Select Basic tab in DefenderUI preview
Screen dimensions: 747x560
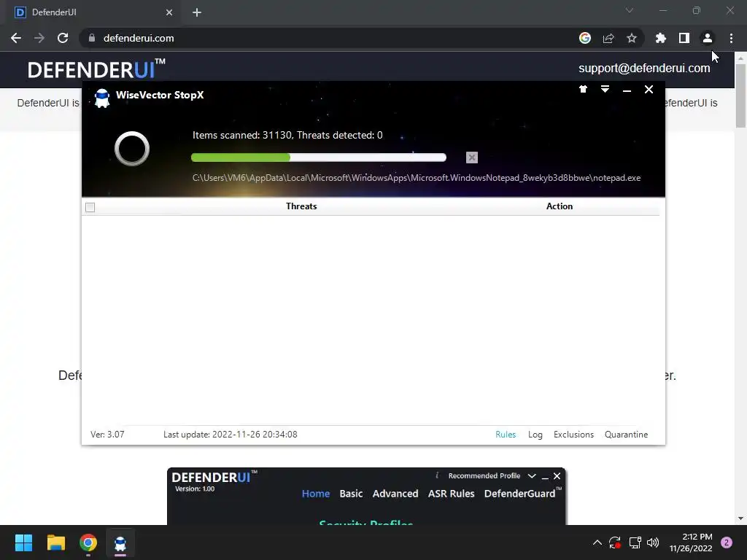pos(351,494)
